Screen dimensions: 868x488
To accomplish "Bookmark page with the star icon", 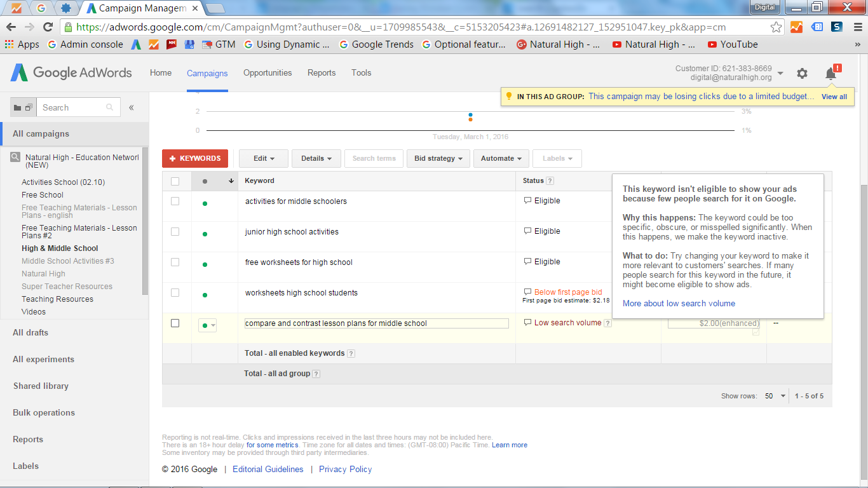I will (776, 27).
